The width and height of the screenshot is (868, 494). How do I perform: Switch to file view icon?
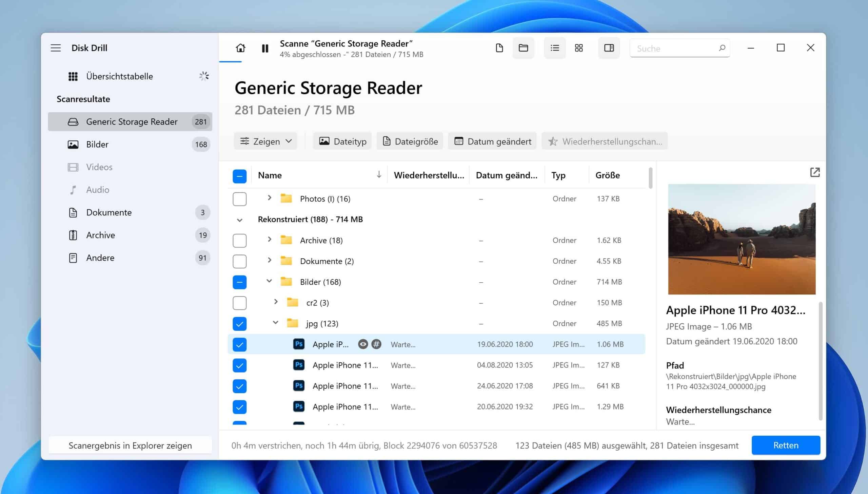click(x=499, y=48)
